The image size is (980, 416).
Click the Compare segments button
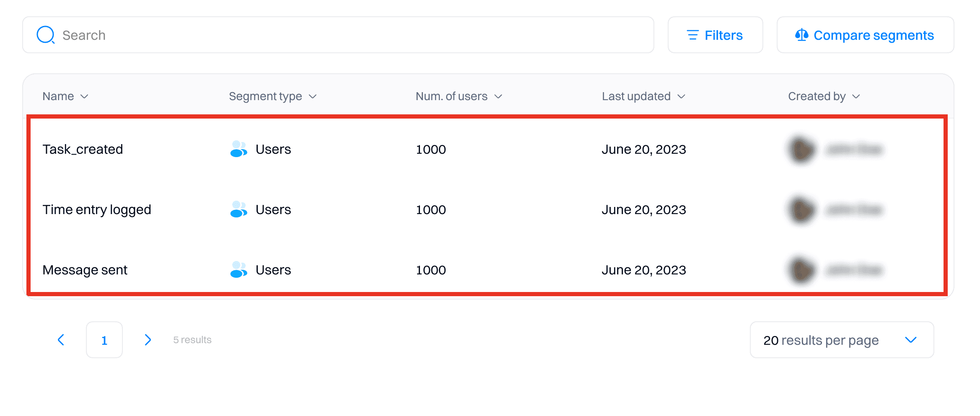[865, 35]
